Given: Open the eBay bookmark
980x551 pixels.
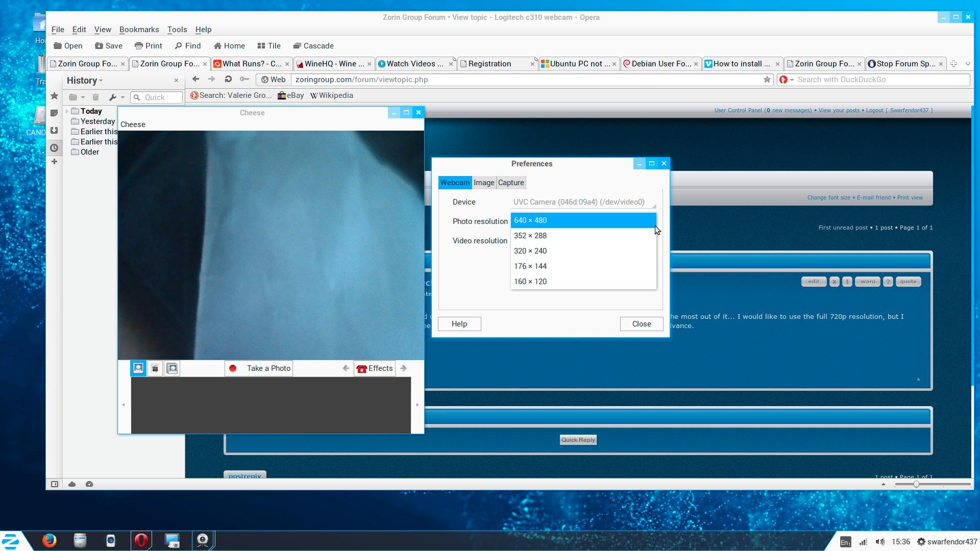Looking at the screenshot, I should coord(291,95).
